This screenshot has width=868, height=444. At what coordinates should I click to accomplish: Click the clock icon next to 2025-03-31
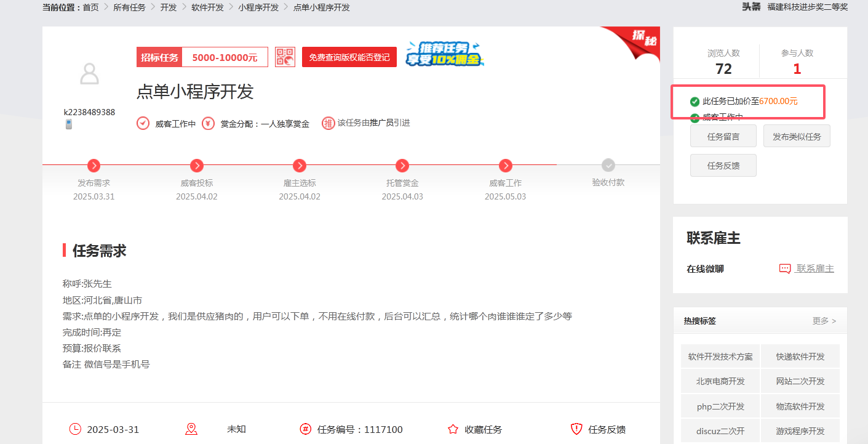coord(75,429)
